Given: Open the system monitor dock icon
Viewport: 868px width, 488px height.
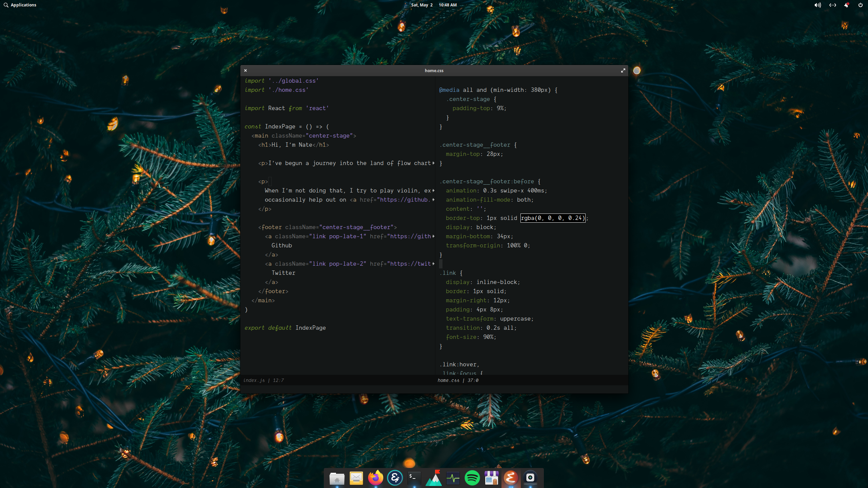Looking at the screenshot, I should pos(453,478).
